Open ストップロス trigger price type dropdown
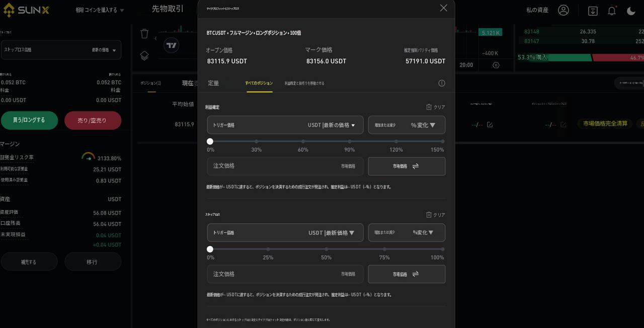The image size is (644, 328). click(x=332, y=233)
